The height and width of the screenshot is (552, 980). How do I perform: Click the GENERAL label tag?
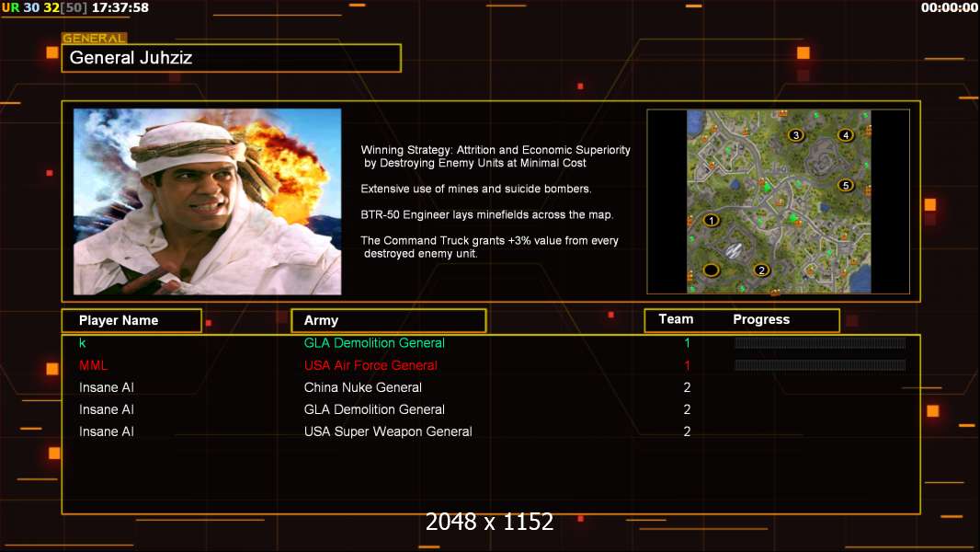(94, 38)
